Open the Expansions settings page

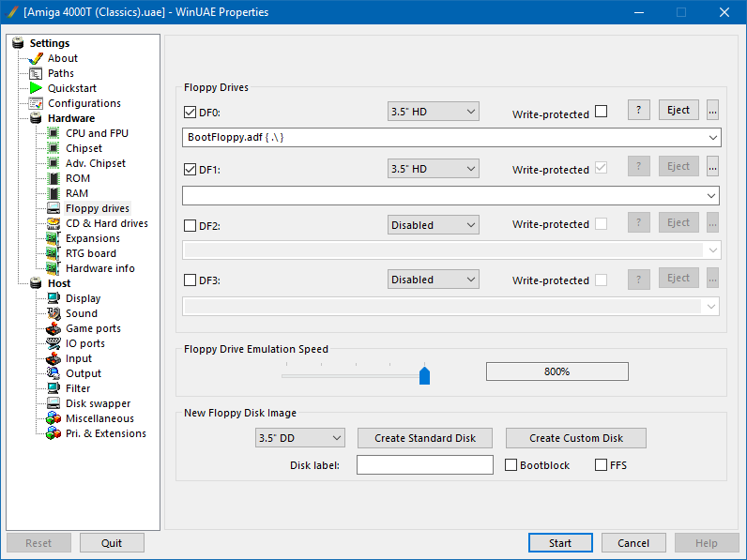click(92, 238)
